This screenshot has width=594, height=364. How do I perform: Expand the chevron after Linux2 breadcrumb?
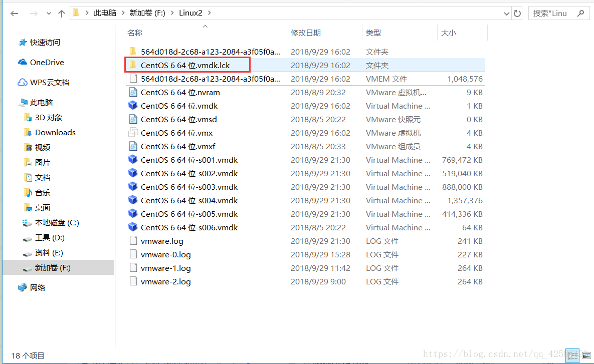click(x=209, y=13)
